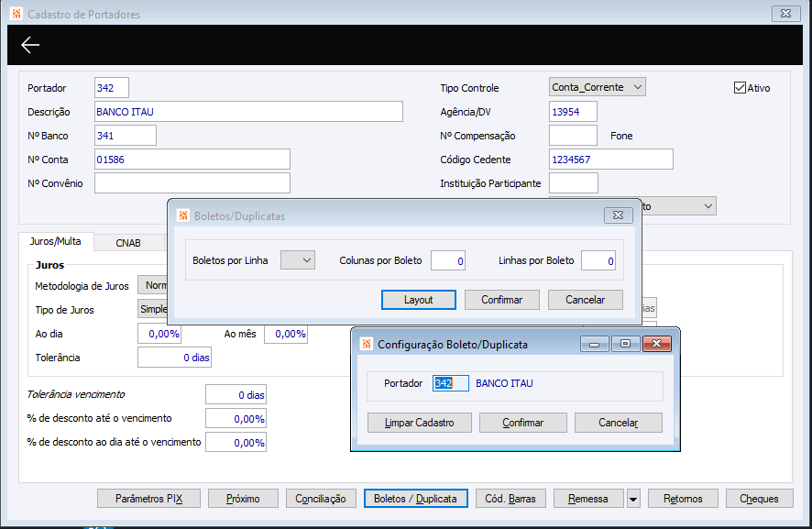Click the Nº Compensação field
Screen dimensions: 812x529
(573, 135)
